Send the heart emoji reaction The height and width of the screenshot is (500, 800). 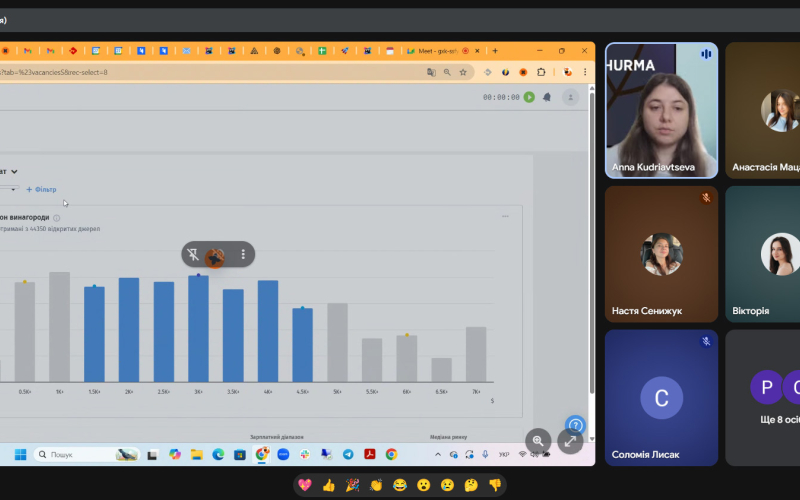pyautogui.click(x=305, y=485)
